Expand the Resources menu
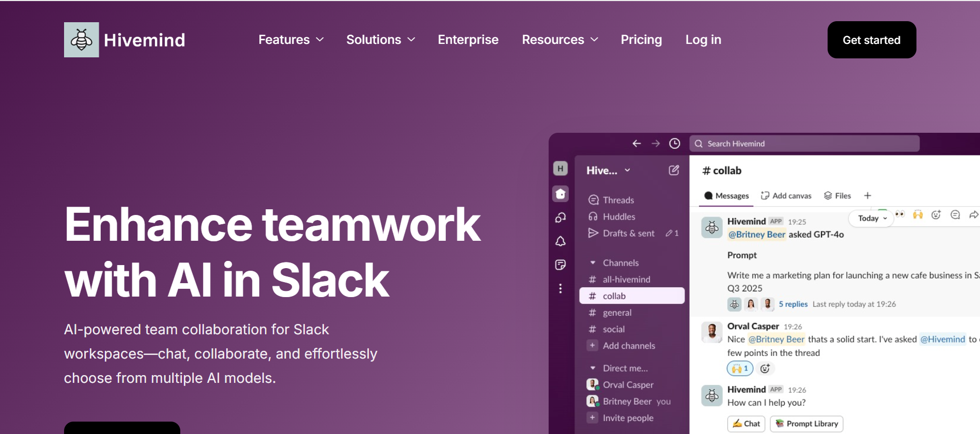Image resolution: width=980 pixels, height=434 pixels. tap(560, 40)
